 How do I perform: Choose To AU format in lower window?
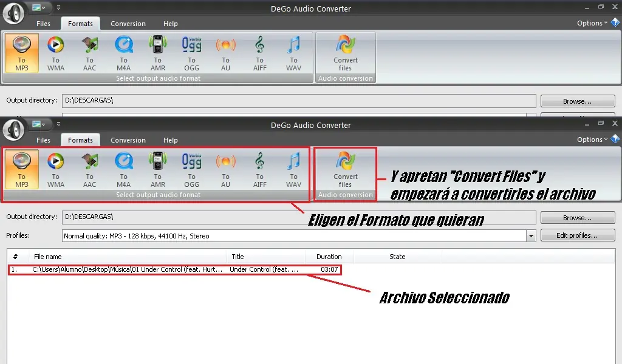[226, 169]
